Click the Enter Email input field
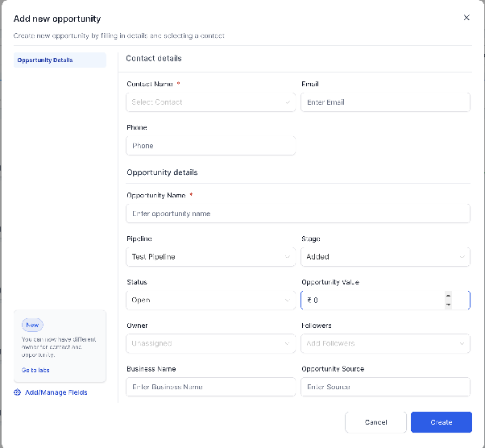The height and width of the screenshot is (448, 485). [385, 102]
